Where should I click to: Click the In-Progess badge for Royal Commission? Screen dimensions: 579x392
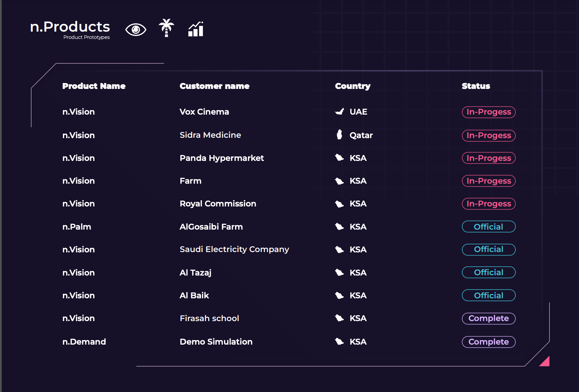[489, 204]
